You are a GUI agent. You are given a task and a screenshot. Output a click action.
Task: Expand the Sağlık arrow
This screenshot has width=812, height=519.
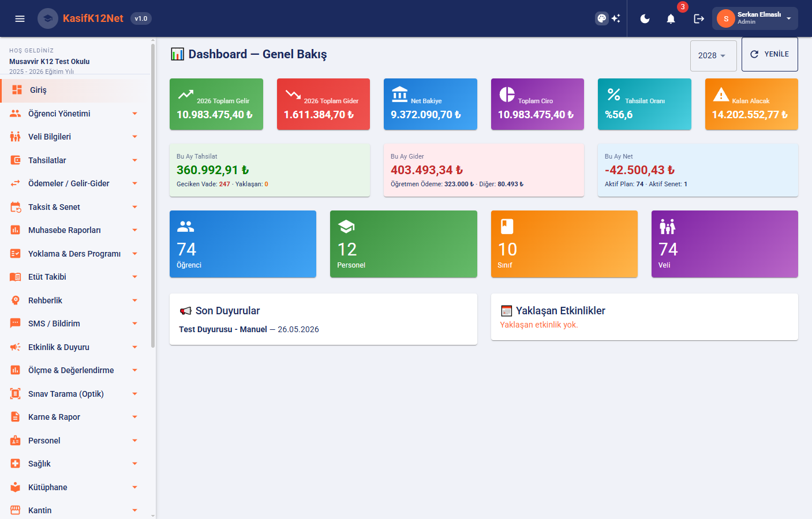tap(134, 464)
